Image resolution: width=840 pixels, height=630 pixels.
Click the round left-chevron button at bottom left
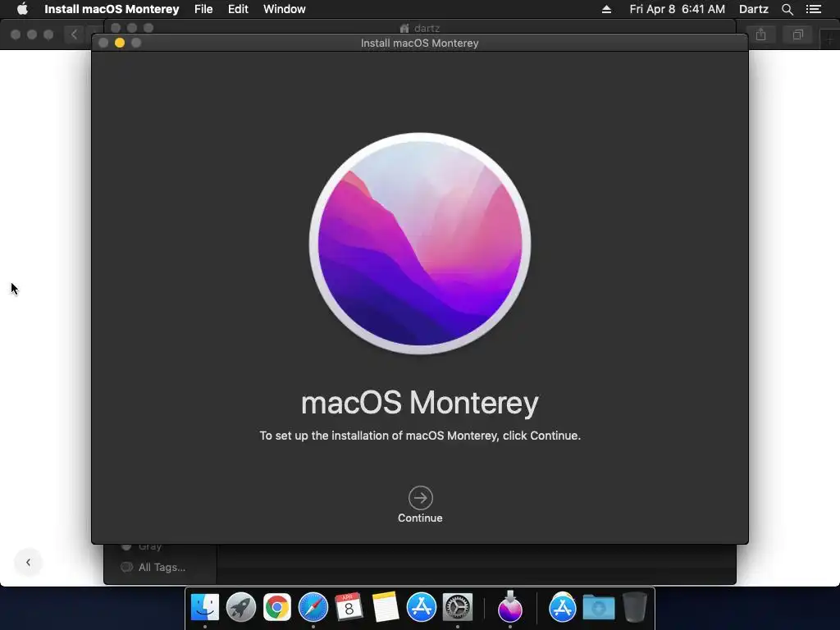(x=29, y=562)
